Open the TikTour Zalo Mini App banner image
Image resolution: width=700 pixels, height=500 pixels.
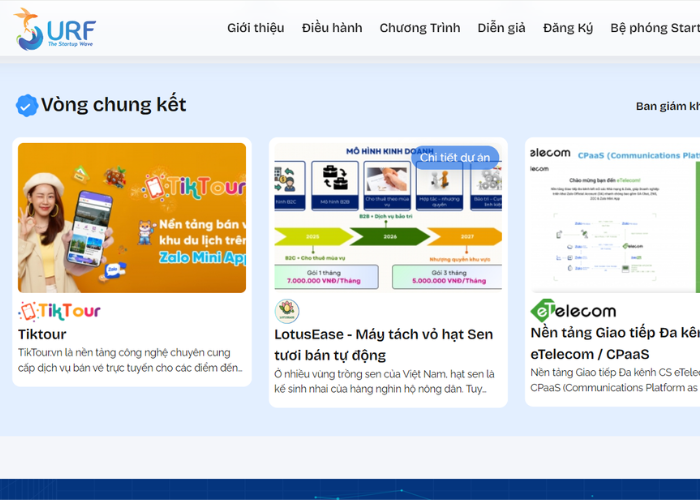pyautogui.click(x=132, y=217)
